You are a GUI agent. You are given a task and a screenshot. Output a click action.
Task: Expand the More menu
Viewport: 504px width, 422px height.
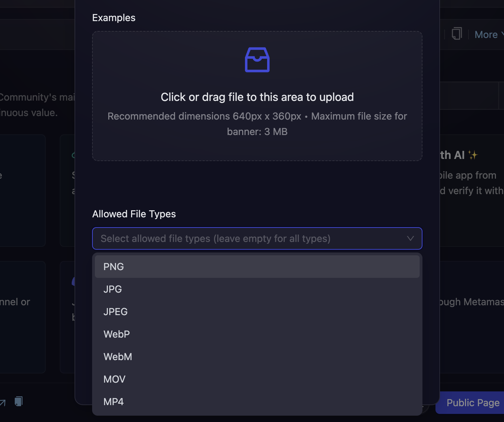tap(487, 34)
